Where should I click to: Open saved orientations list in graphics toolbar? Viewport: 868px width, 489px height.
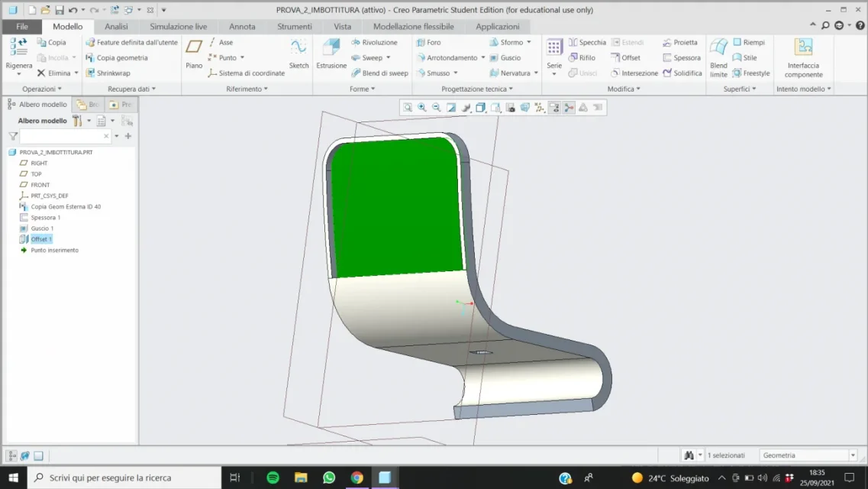(495, 108)
